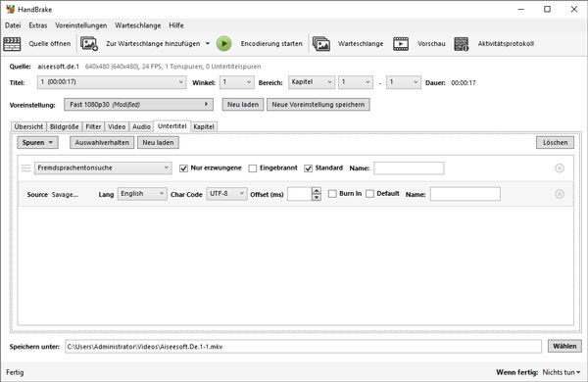Open the Aktivitätsprotokoll activity log
The image size is (588, 382).
point(506,44)
